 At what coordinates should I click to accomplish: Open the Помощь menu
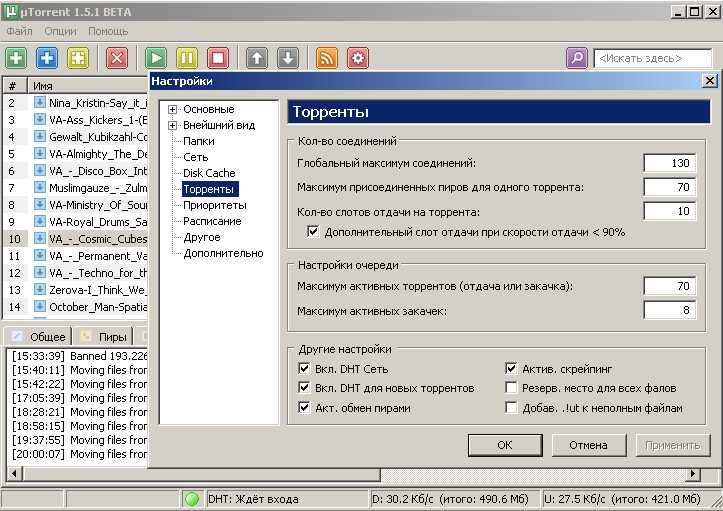[x=108, y=31]
